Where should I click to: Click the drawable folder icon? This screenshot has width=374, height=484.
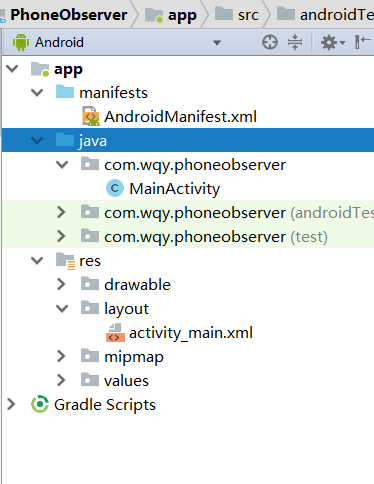click(90, 284)
